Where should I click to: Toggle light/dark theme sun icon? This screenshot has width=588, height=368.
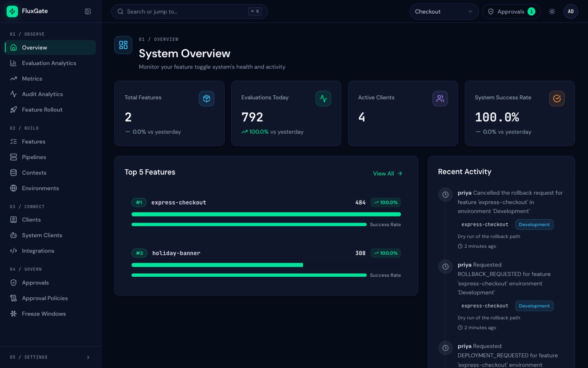click(552, 11)
